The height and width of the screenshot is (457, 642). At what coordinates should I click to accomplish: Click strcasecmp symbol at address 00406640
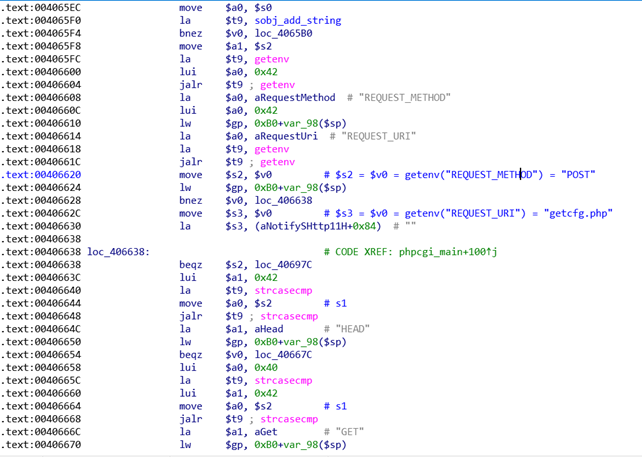(x=283, y=290)
